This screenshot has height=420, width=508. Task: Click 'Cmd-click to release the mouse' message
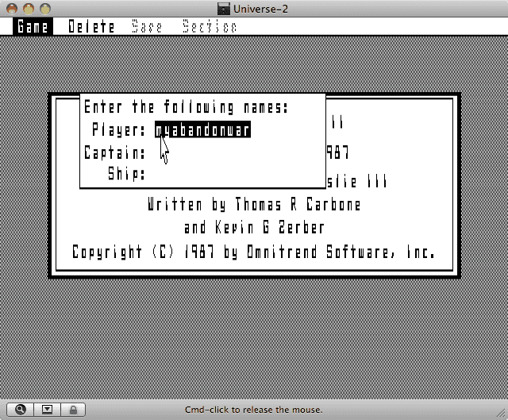point(254,410)
